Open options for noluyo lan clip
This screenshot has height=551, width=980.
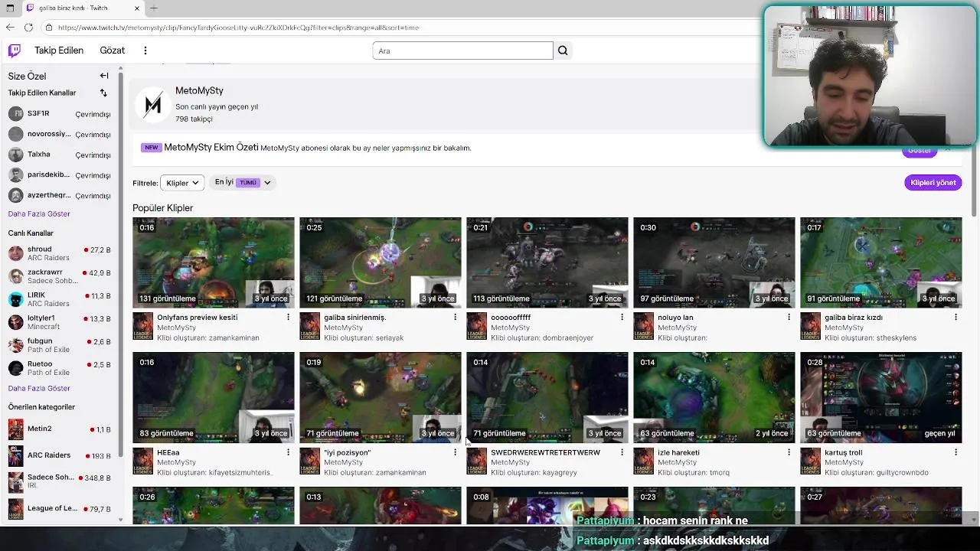pyautogui.click(x=789, y=317)
